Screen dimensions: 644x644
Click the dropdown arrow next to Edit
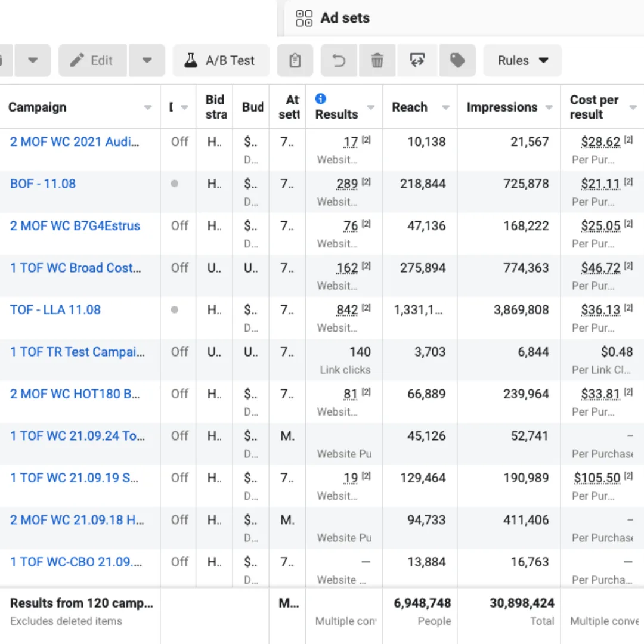[147, 60]
